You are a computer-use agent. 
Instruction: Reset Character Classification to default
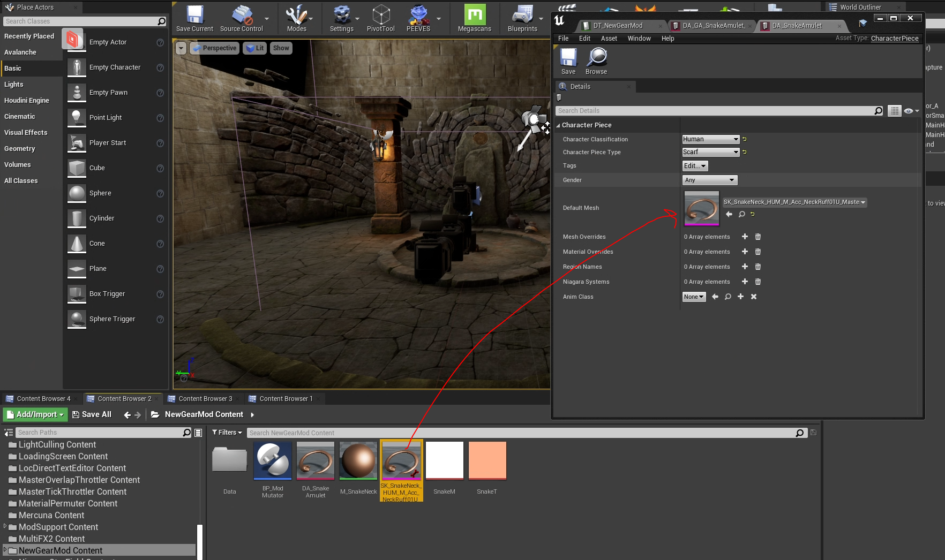click(x=745, y=139)
